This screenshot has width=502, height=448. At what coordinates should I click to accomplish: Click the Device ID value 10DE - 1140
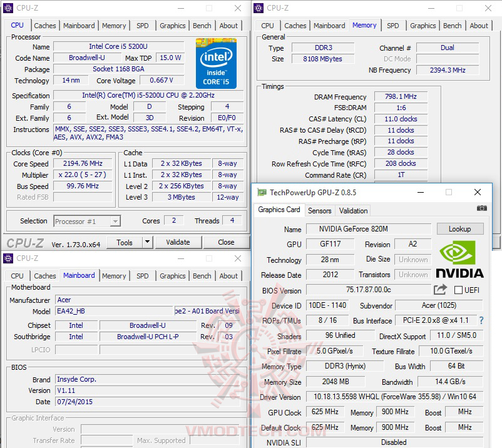327,305
